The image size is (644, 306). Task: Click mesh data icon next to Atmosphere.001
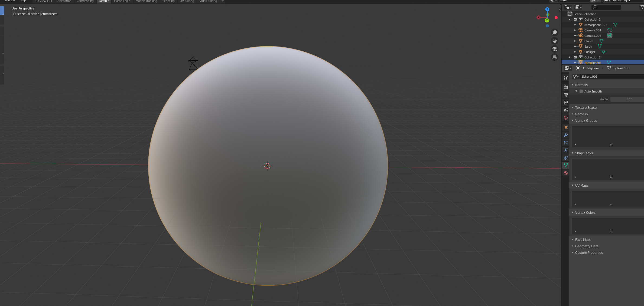click(615, 25)
